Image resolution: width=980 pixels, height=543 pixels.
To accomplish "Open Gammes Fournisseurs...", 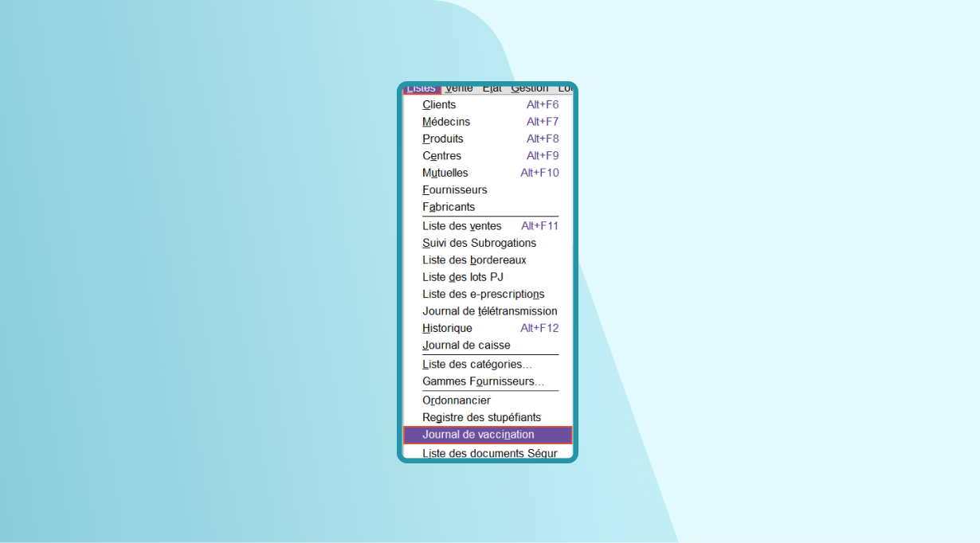I will (x=483, y=381).
